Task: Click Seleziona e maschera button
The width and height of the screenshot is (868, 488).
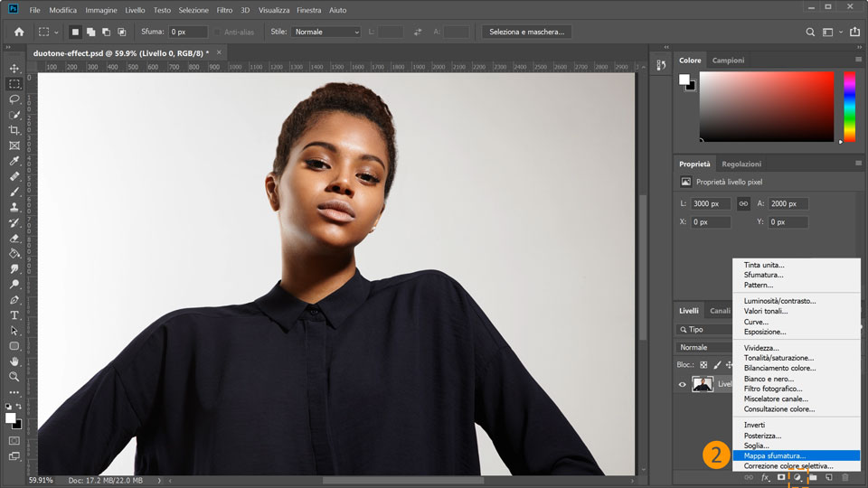Action: [526, 33]
